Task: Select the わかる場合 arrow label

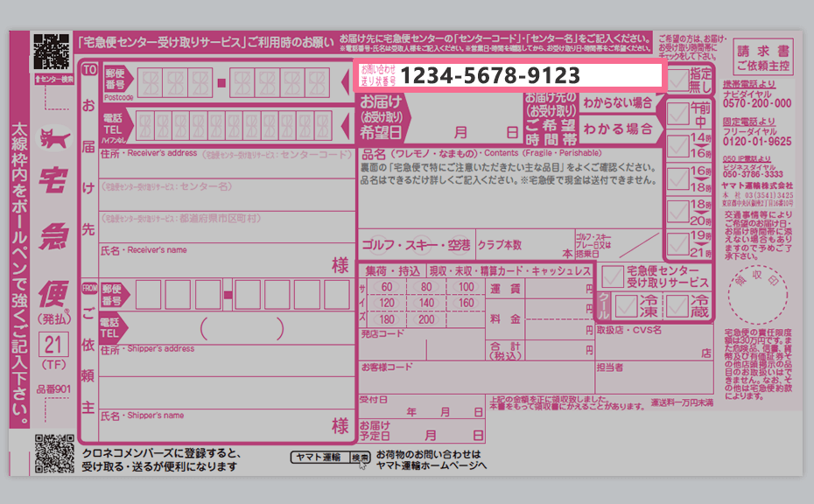Action: pyautogui.click(x=618, y=129)
